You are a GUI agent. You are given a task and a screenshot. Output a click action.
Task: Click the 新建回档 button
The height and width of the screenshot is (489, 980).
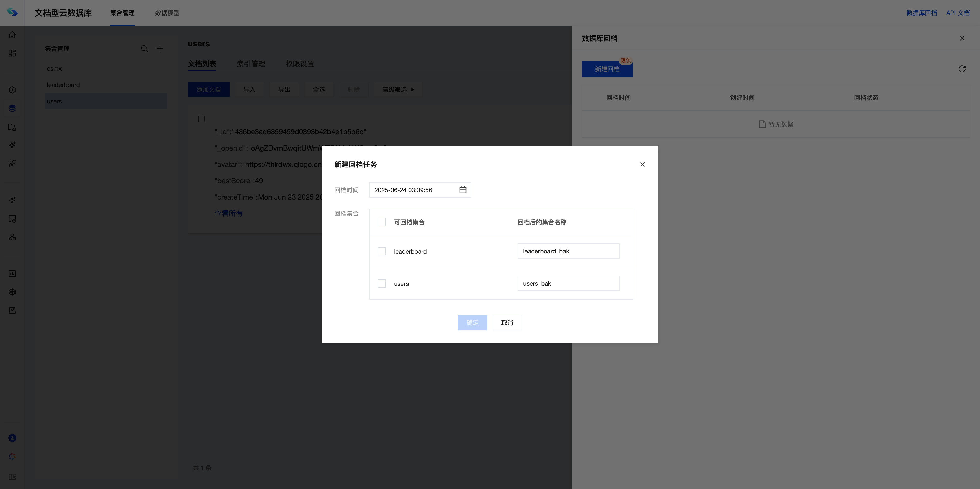click(607, 69)
